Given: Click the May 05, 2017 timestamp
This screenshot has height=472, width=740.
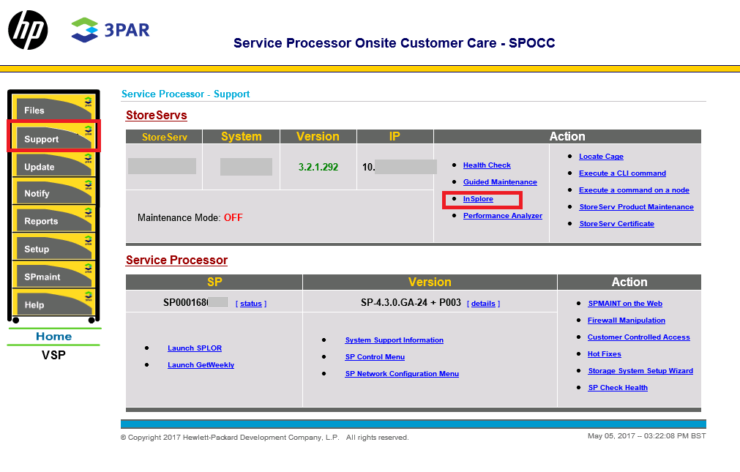Looking at the screenshot, I should point(647,436).
